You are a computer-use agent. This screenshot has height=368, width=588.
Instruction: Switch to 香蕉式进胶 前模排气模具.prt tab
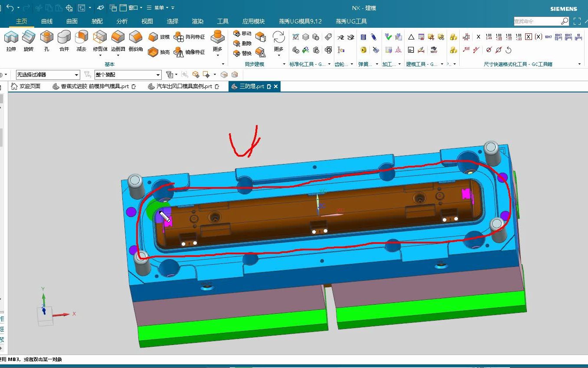coord(94,86)
